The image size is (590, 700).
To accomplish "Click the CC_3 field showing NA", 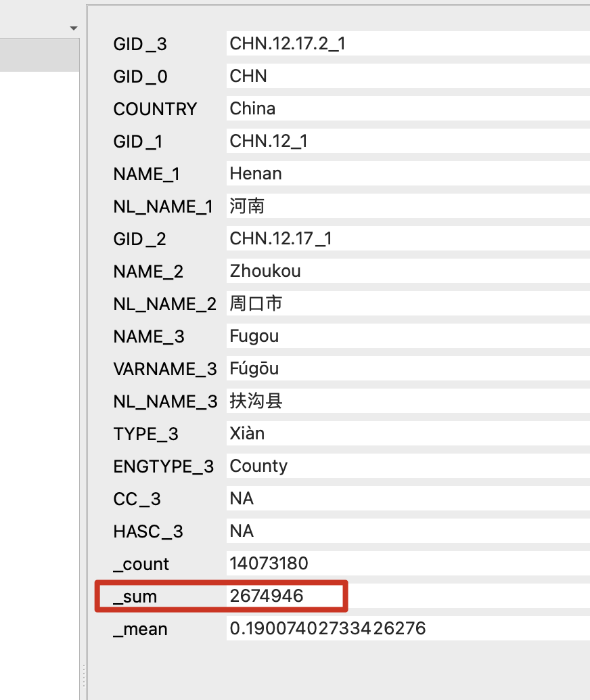I will [x=406, y=499].
